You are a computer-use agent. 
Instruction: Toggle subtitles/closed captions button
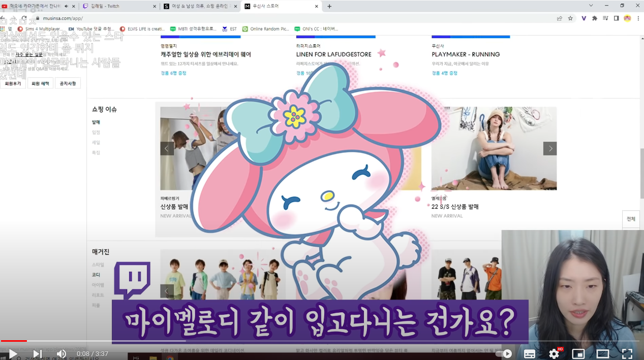[x=529, y=354]
